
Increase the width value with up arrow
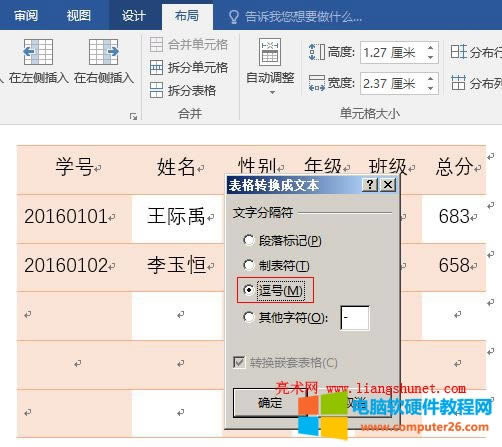click(x=431, y=79)
